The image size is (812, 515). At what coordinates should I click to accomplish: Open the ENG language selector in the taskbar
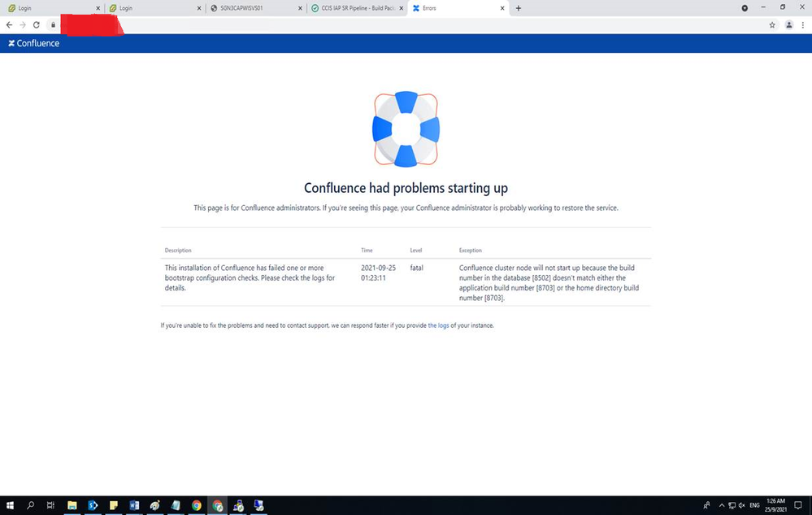[x=754, y=505]
